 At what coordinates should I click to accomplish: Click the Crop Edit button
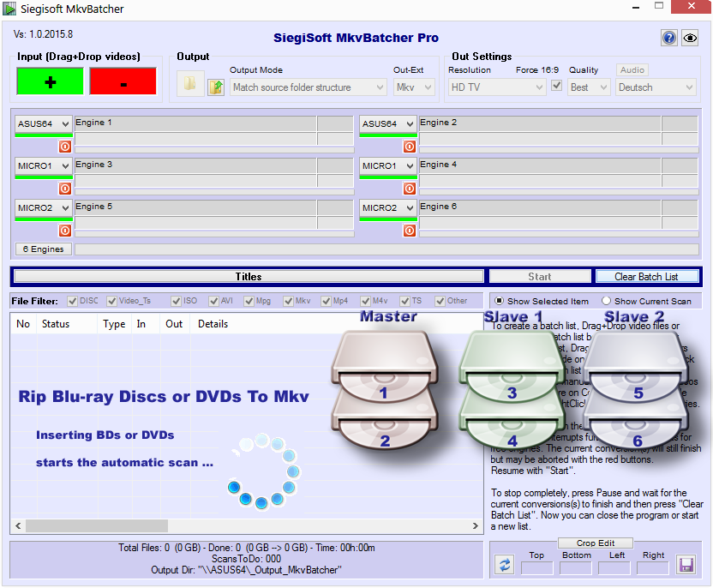point(596,543)
